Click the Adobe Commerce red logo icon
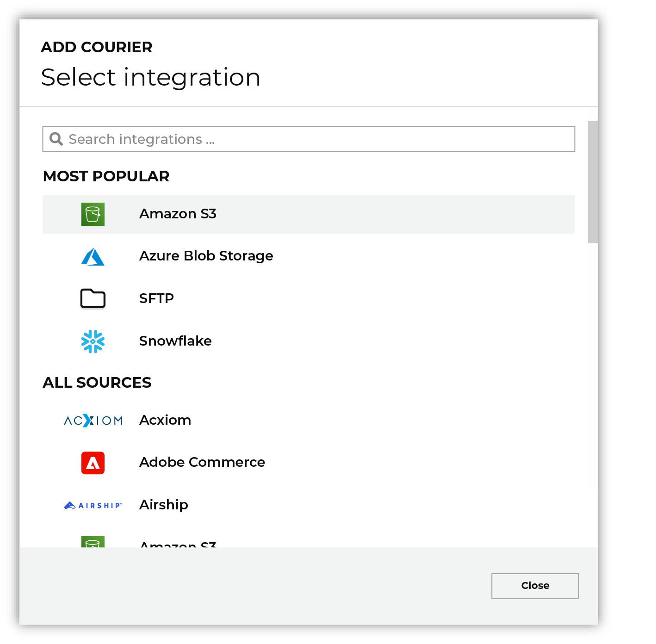 coord(93,463)
